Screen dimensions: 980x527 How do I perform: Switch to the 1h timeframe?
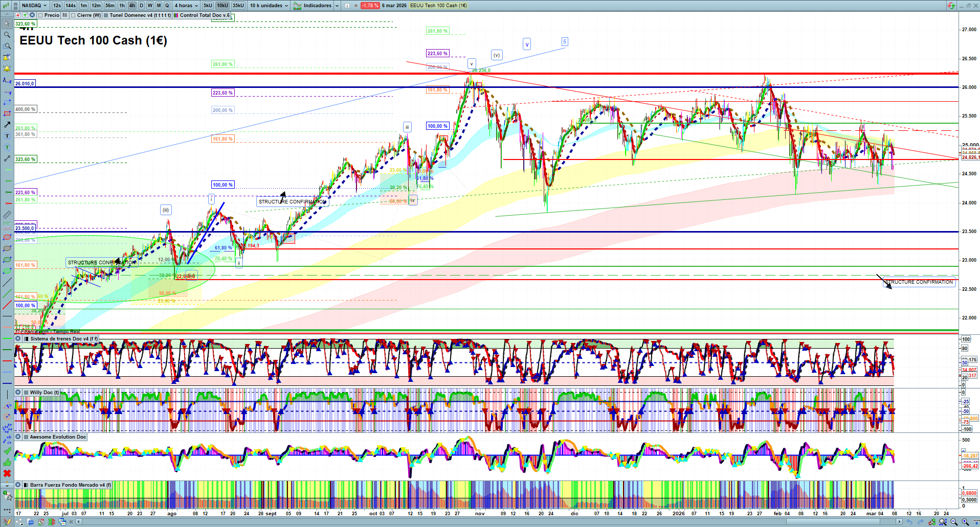click(122, 6)
